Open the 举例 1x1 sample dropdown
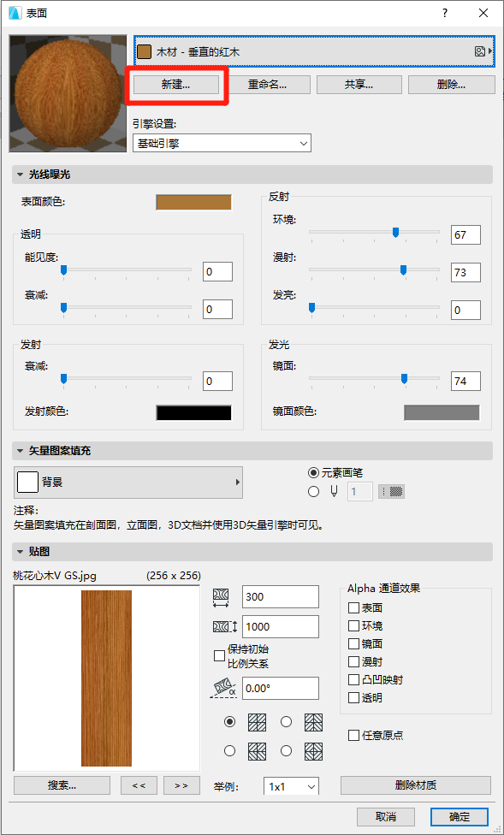This screenshot has height=835, width=504. [x=291, y=786]
